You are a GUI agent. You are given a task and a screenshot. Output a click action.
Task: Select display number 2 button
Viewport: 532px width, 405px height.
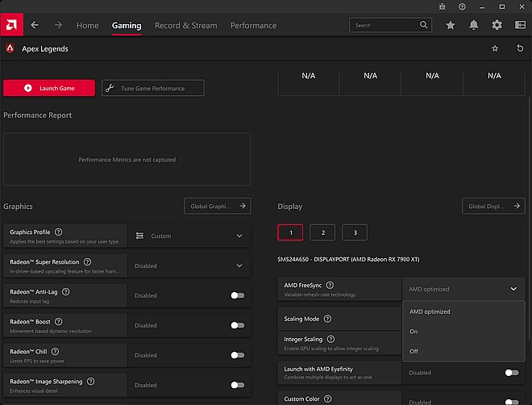click(x=322, y=232)
